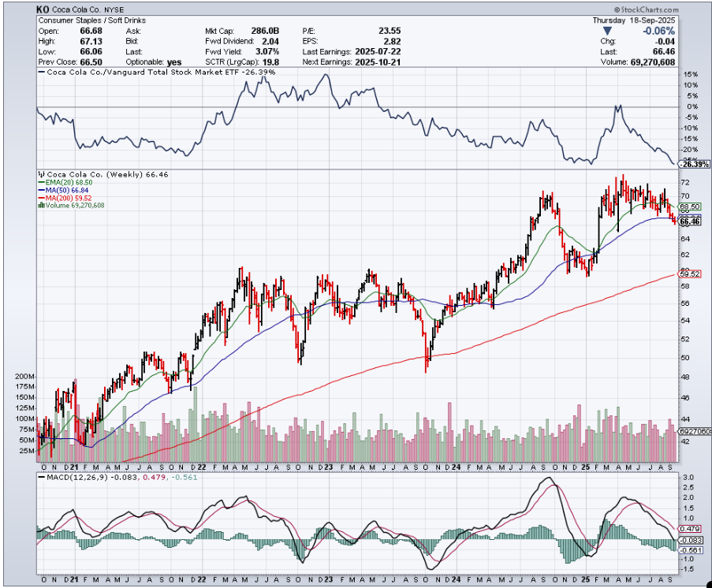Click the Next Earnings date 2025-10-21
The height and width of the screenshot is (588, 712).
click(378, 62)
